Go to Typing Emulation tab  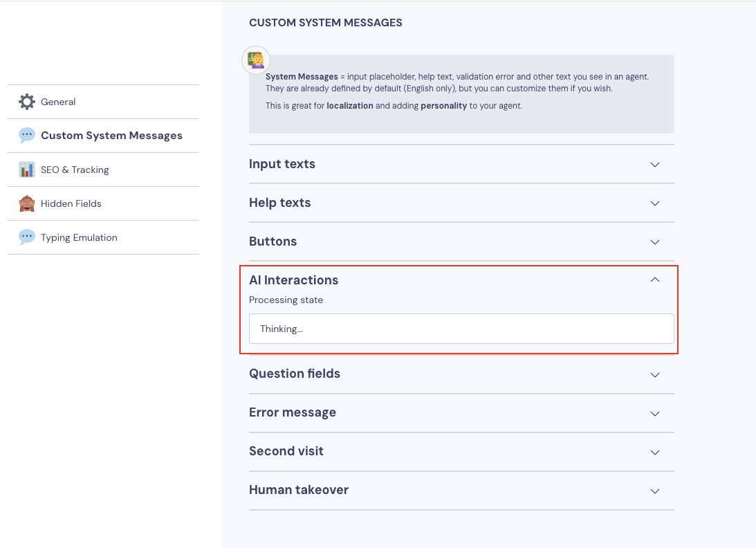point(79,237)
